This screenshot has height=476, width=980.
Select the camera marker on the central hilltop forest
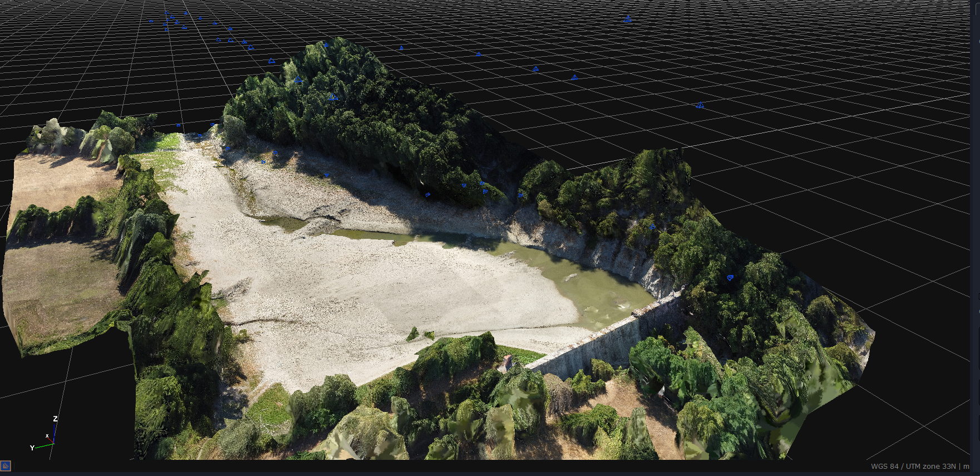point(333,97)
